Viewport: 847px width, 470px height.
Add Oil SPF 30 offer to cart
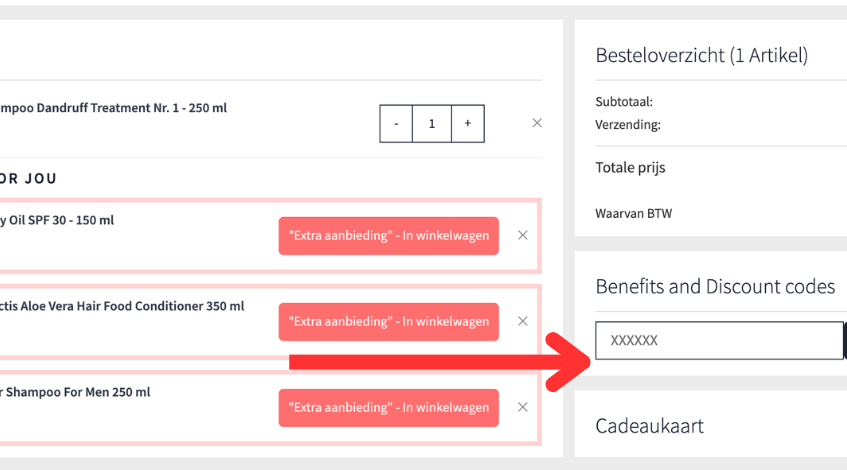[388, 235]
